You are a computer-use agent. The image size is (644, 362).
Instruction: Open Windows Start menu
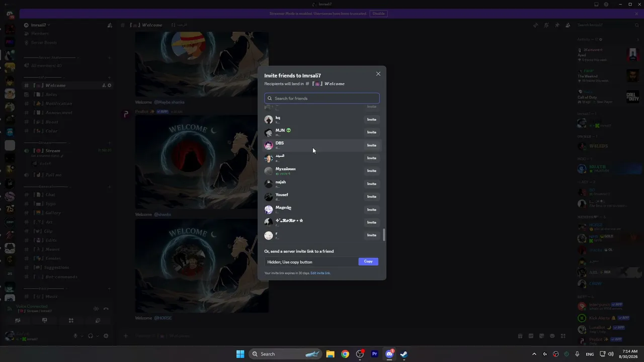[240, 354]
